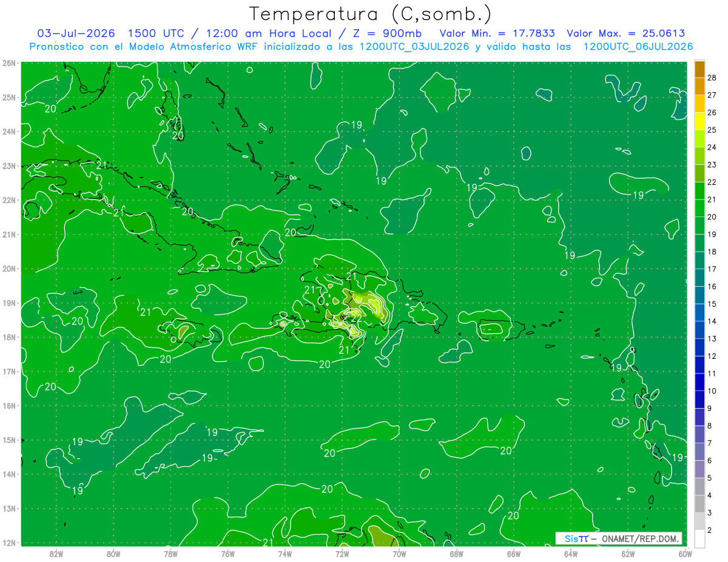Screen dimensions: 728x562
Task: Click the gray legend swatch between 3 and 4
Action: click(699, 504)
